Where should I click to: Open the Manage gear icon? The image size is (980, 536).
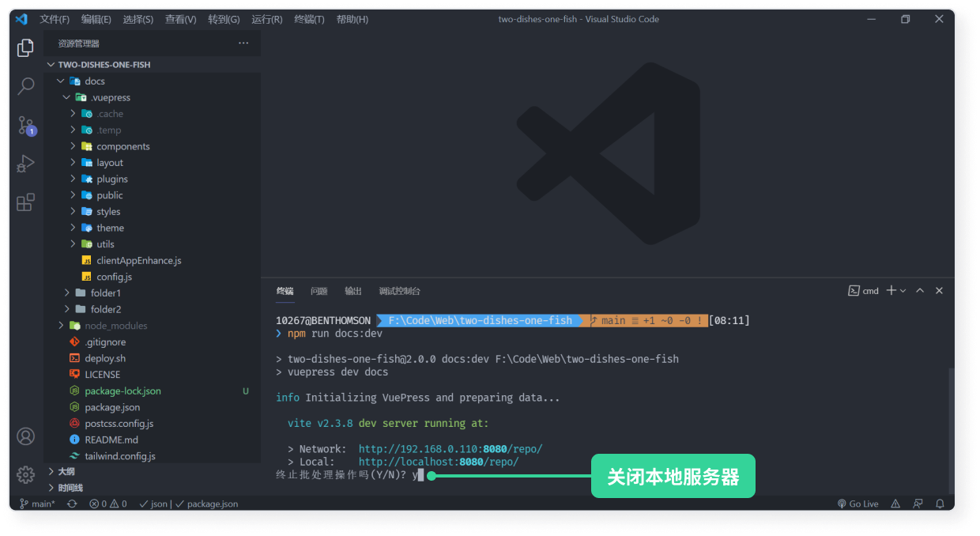click(26, 474)
